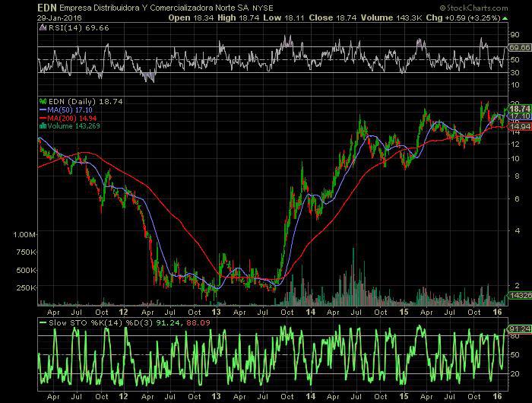Click the 10 level on the RSI axis
This screenshot has width=532, height=403.
pos(515,85)
